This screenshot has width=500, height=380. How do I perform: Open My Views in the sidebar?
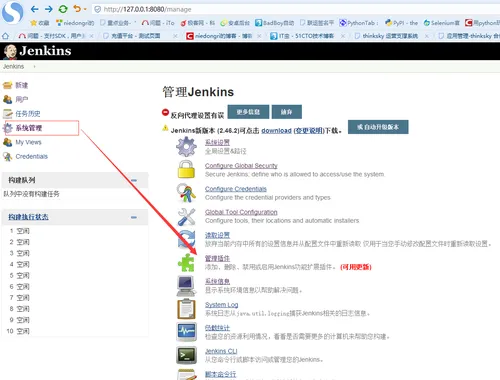pos(28,142)
